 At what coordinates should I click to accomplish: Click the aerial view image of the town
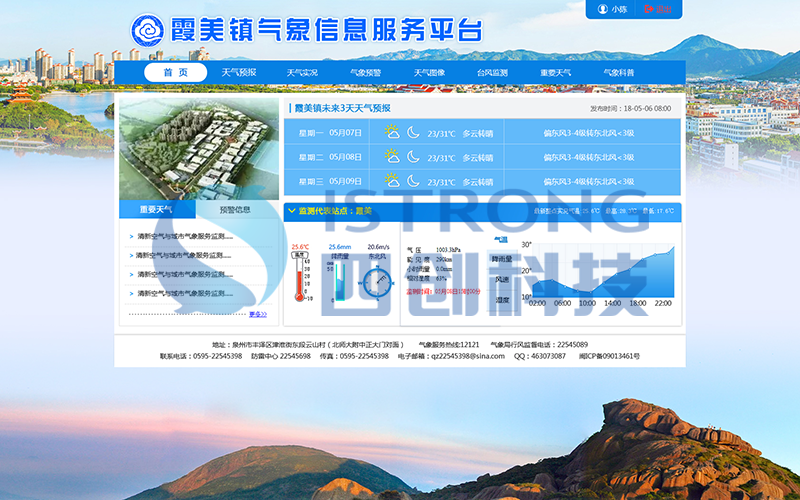[199, 148]
